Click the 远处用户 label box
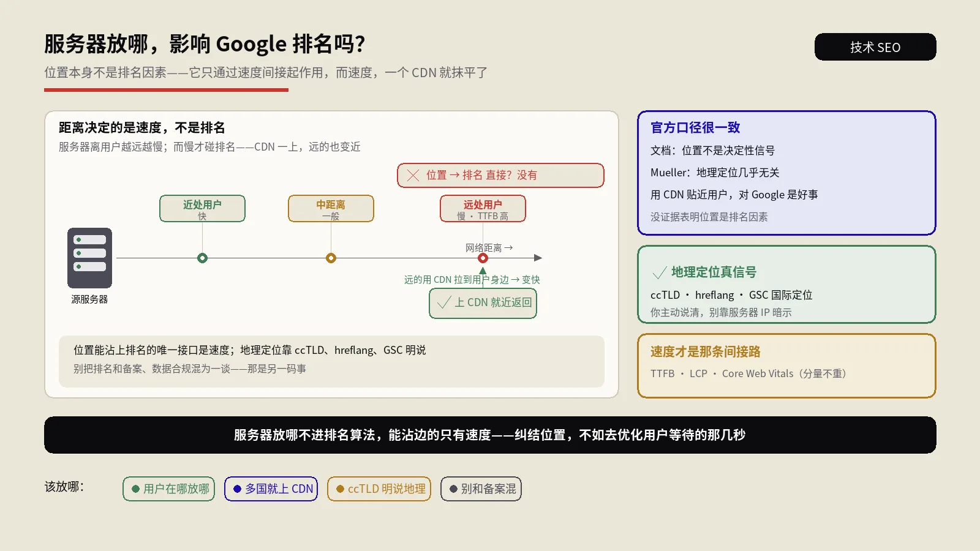This screenshot has height=551, width=980. 483,209
